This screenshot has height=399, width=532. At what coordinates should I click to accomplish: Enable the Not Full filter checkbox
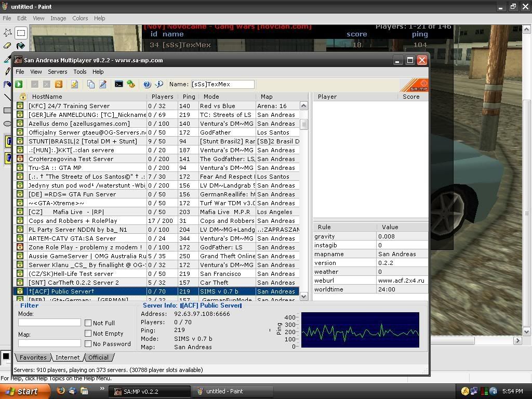coord(88,323)
